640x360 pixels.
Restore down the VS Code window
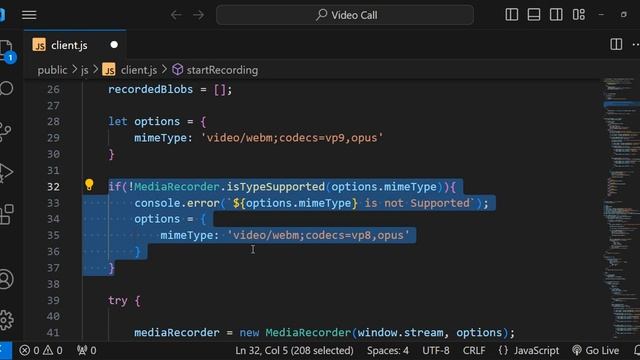click(623, 15)
